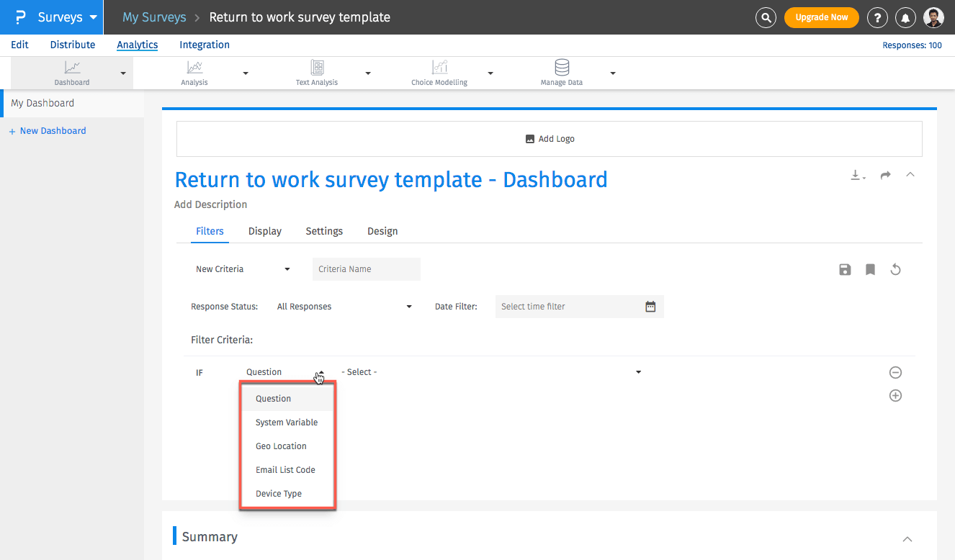Open the help question mark icon

tap(876, 18)
